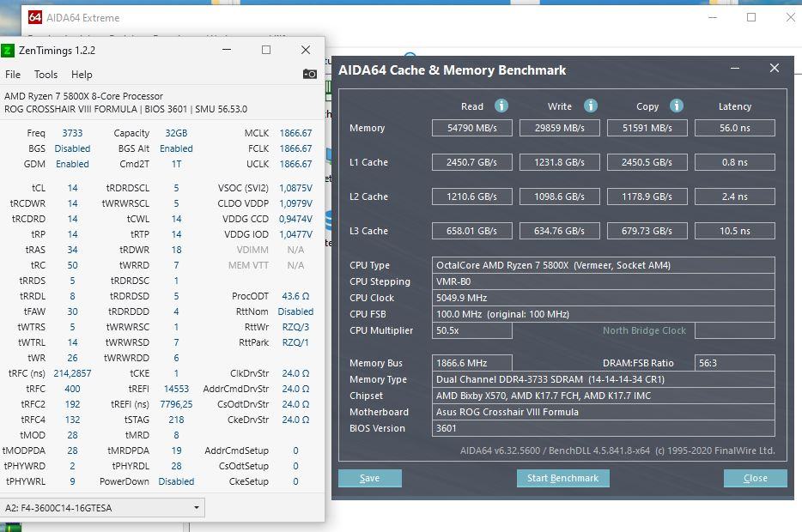Image resolution: width=802 pixels, height=532 pixels.
Task: Click the L1 Cache Read value 2450.7 GB/s
Action: pos(472,162)
